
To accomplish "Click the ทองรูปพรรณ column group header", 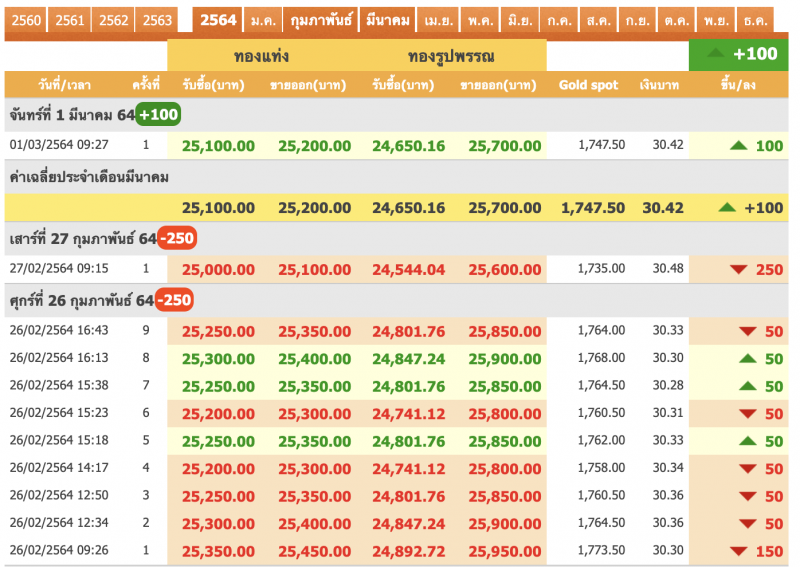I will 451,56.
